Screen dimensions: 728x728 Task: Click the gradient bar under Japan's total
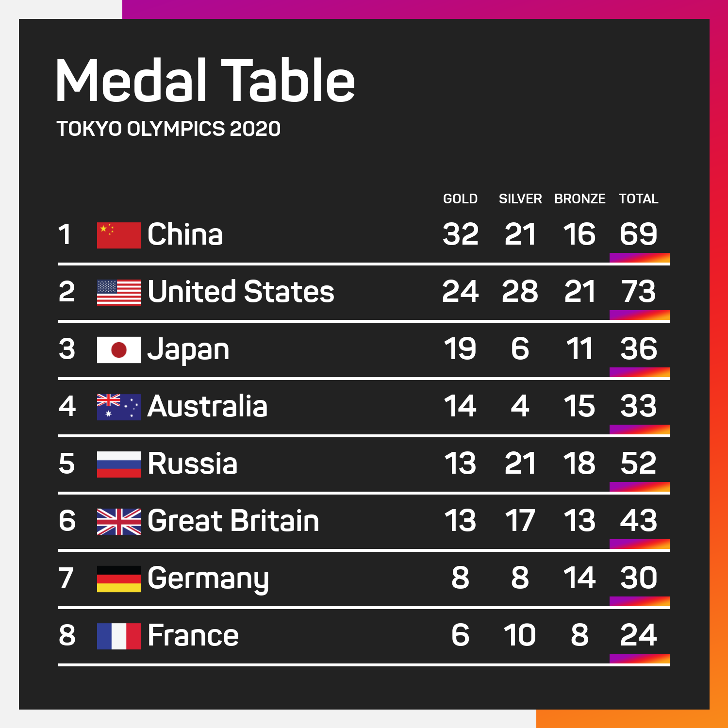tap(640, 373)
